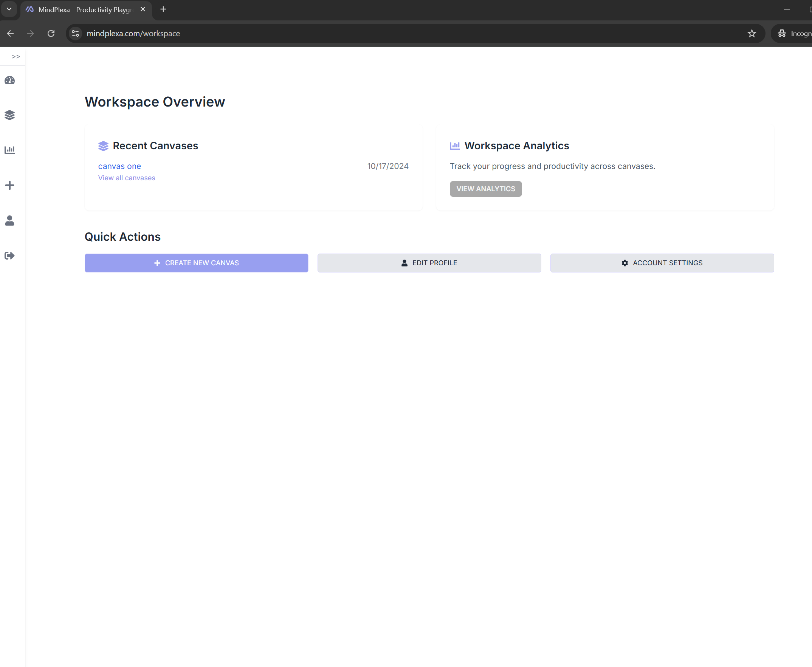Image resolution: width=812 pixels, height=667 pixels.
Task: Click the logout icon in sidebar
Action: [x=9, y=256]
